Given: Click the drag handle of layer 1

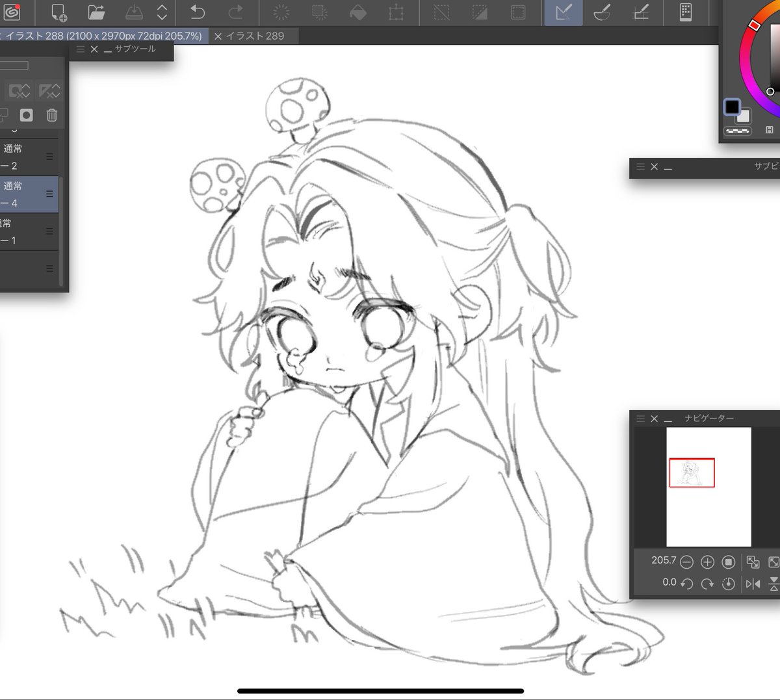Looking at the screenshot, I should [49, 231].
